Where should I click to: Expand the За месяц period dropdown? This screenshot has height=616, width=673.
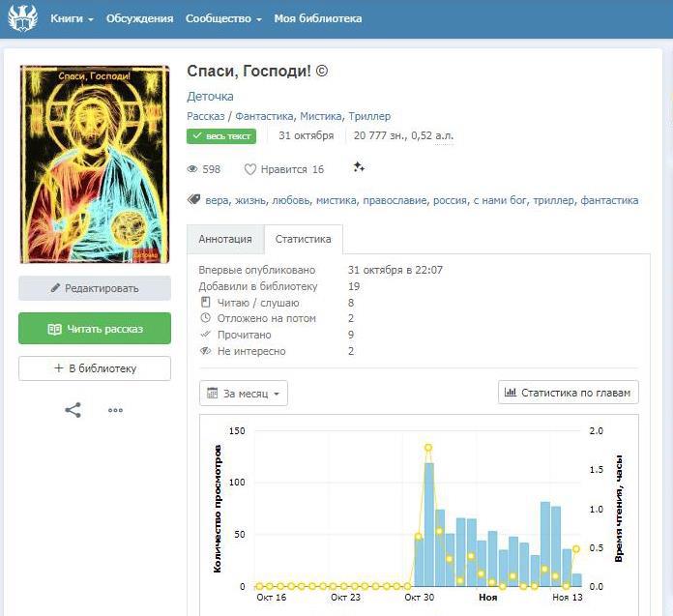click(x=244, y=394)
